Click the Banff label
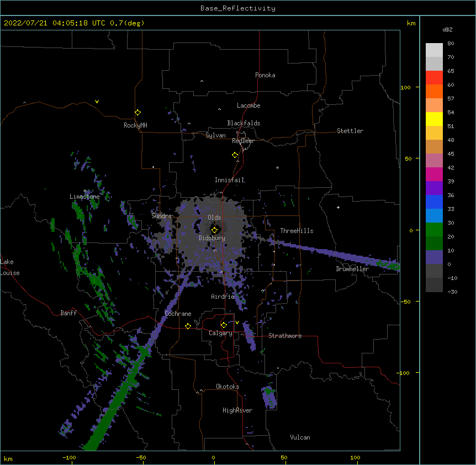The width and height of the screenshot is (476, 465). pos(68,313)
